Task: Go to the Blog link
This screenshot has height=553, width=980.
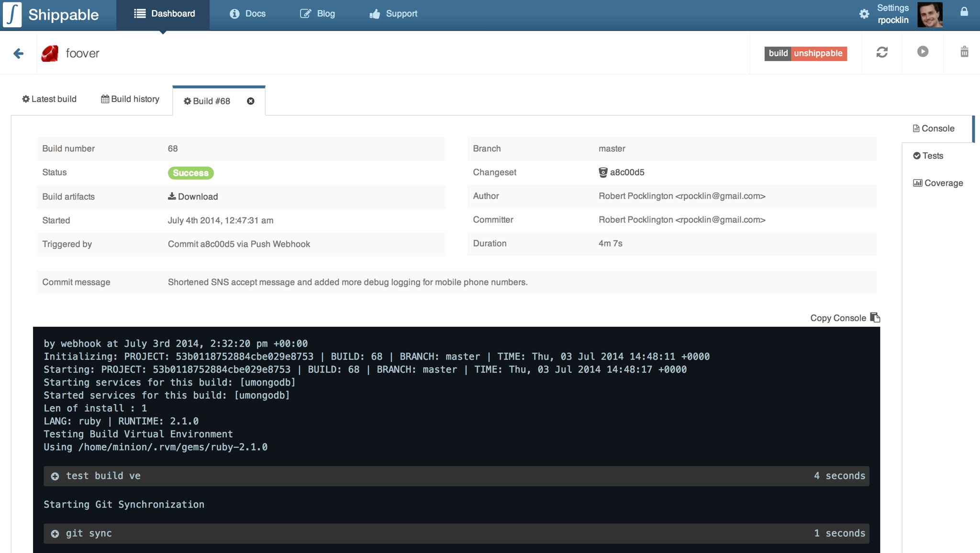Action: pos(317,14)
